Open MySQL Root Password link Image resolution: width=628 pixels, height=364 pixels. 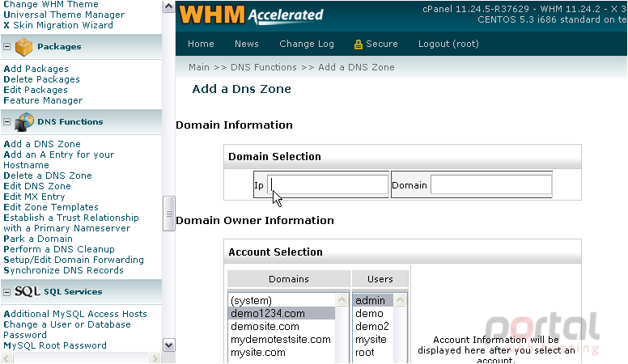point(55,345)
